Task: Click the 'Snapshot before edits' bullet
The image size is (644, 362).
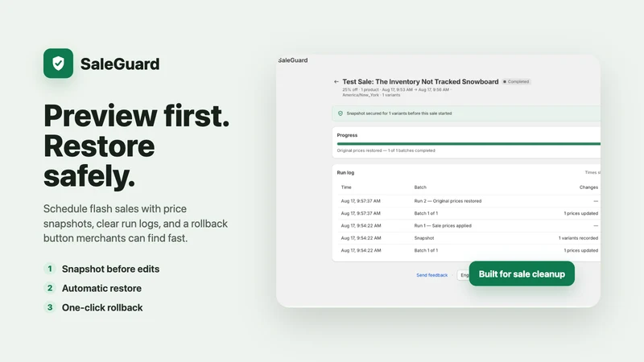Action: tap(110, 269)
